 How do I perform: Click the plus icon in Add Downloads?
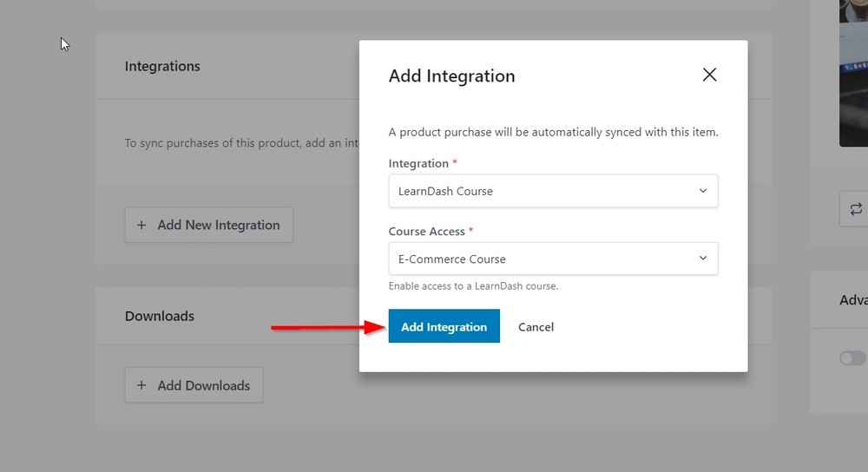click(x=141, y=385)
